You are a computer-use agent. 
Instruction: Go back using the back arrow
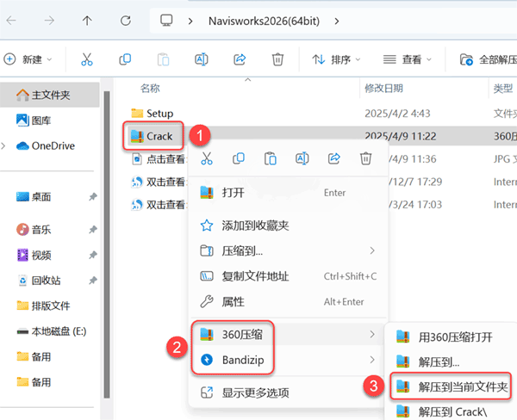click(11, 21)
